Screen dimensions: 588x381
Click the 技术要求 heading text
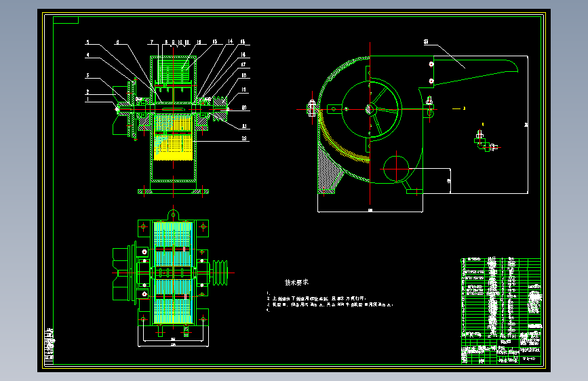click(x=296, y=283)
